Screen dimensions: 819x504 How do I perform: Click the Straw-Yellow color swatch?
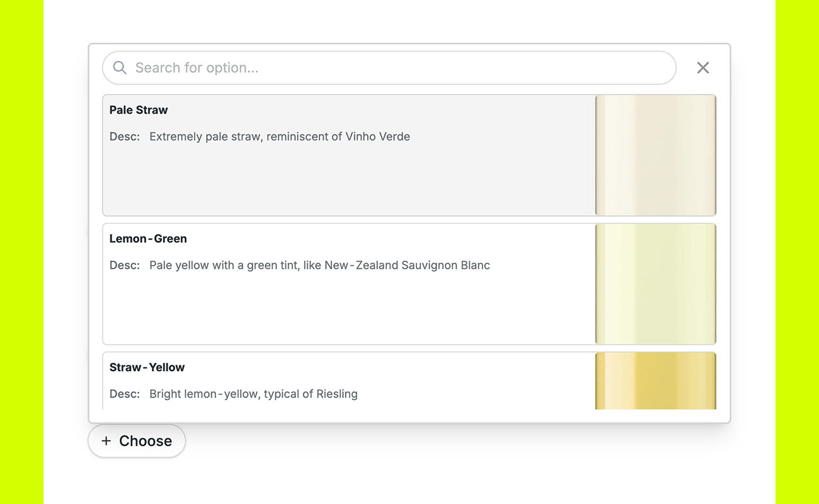655,381
